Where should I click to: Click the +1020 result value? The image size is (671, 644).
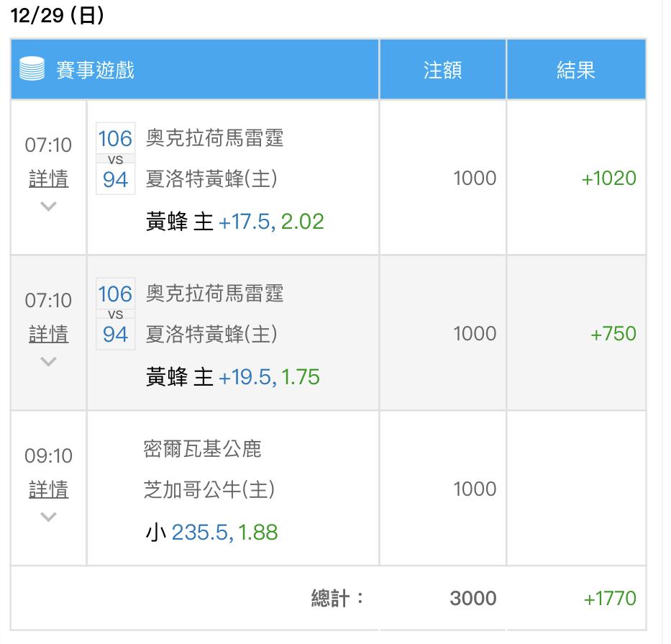tap(609, 178)
